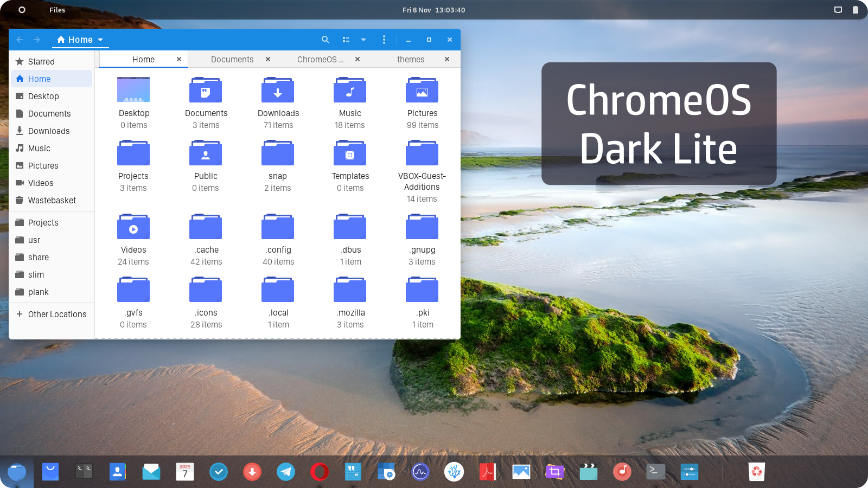The image size is (868, 488).
Task: Select the .pki folder
Action: 422,289
